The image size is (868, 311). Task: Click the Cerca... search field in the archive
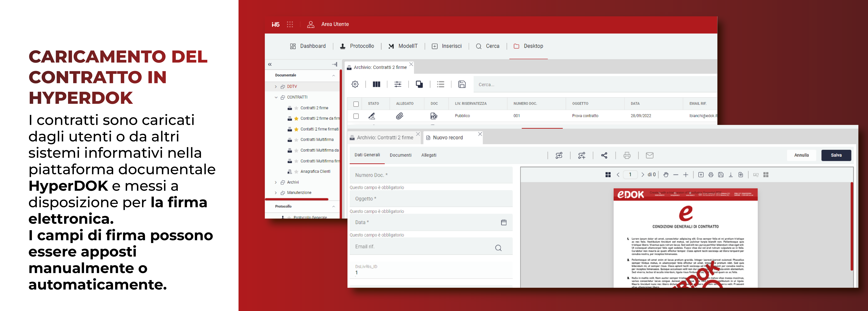[595, 85]
